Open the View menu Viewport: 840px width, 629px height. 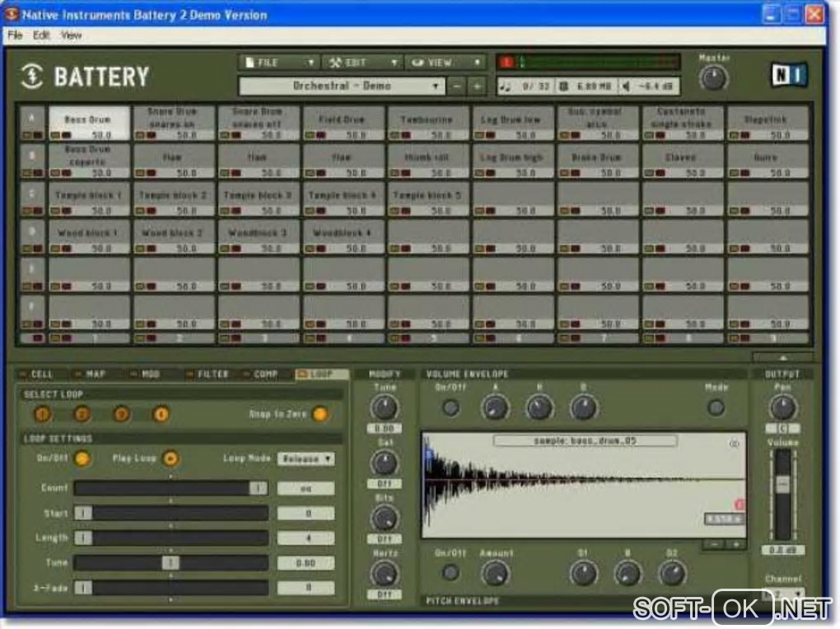71,35
